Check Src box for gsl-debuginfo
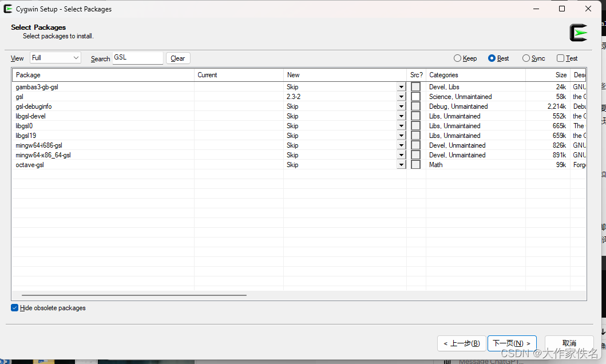The width and height of the screenshot is (606, 364). coord(415,106)
